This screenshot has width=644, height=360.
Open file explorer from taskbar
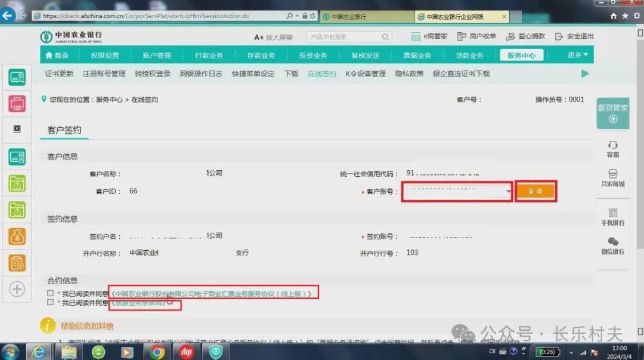(x=69, y=352)
